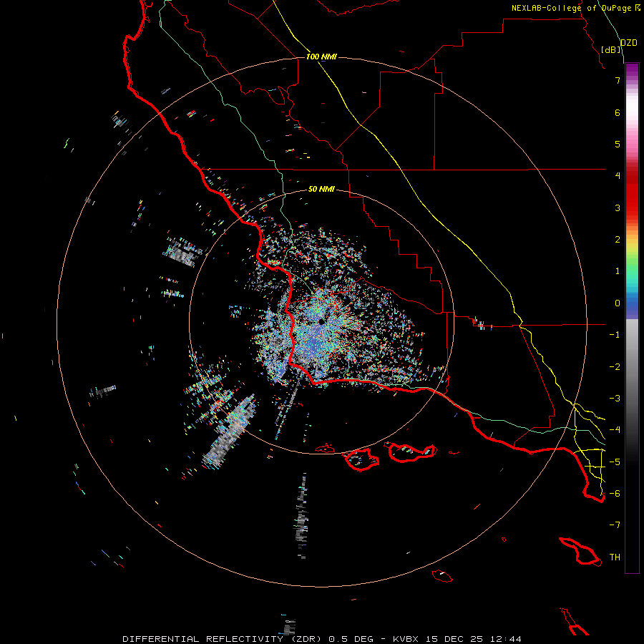Click the 5 value on the color scale
644x644 pixels.
pos(618,144)
